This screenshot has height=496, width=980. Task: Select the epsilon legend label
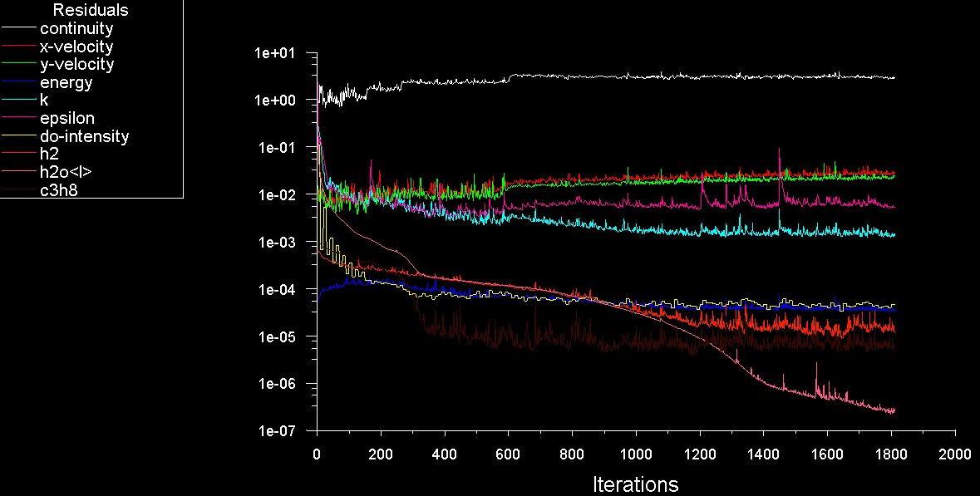click(67, 119)
